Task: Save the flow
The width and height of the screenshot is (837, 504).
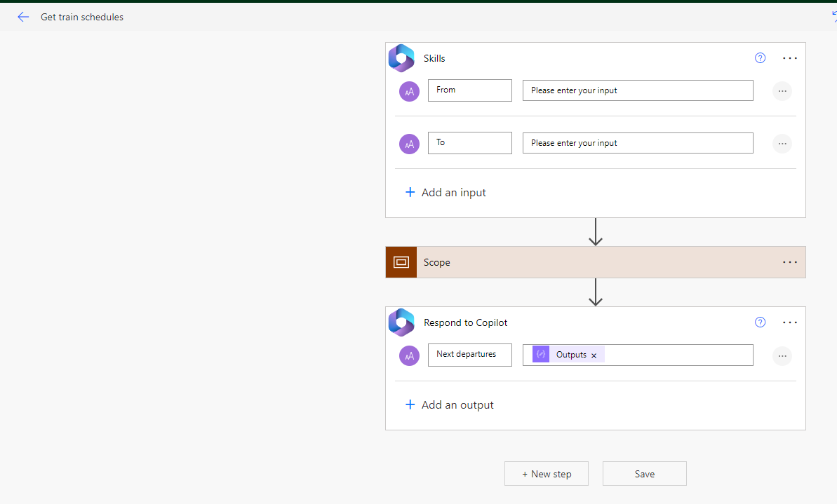Action: (644, 474)
